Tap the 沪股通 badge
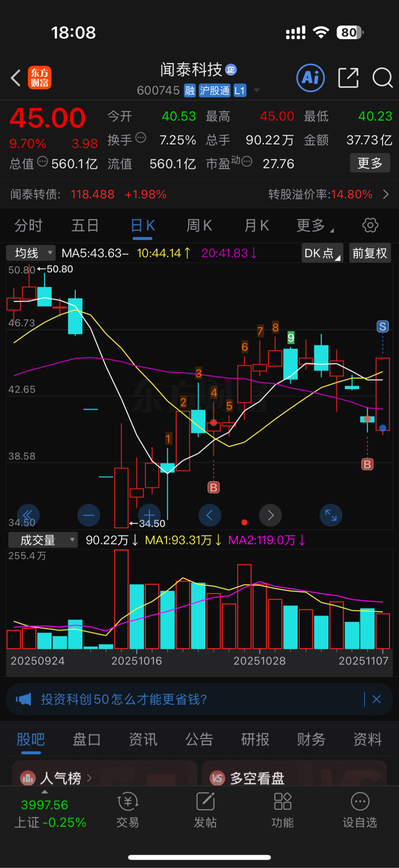 (x=215, y=91)
